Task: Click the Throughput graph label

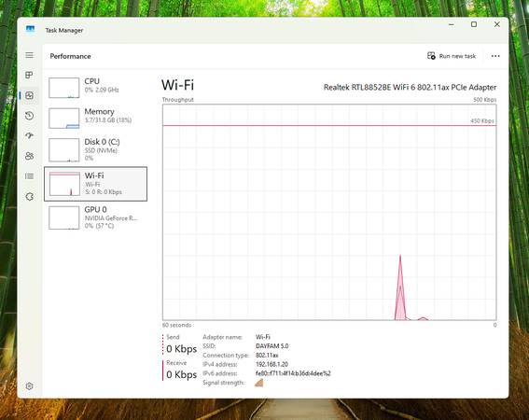Action: click(178, 100)
